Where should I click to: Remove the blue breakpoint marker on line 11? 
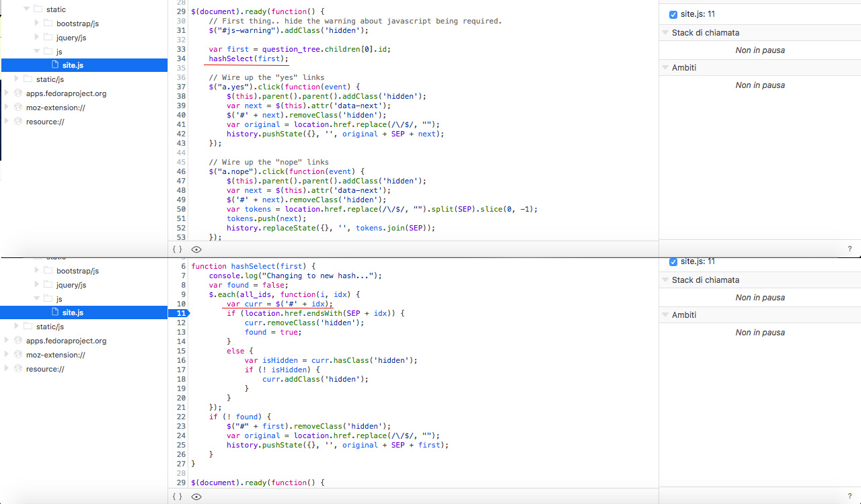(180, 313)
